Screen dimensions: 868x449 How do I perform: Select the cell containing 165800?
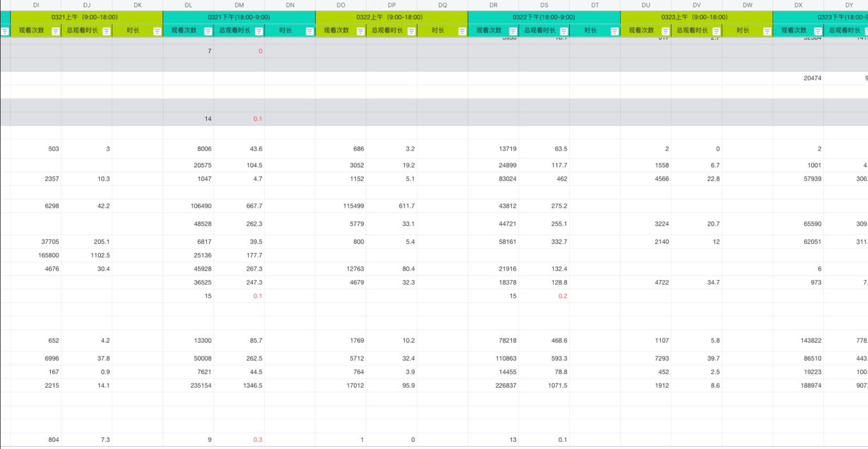[36, 255]
